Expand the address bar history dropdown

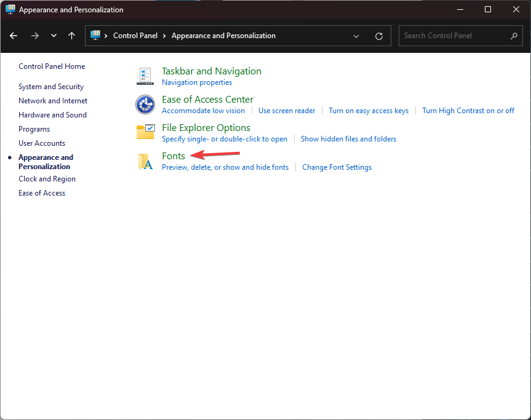[x=356, y=36]
